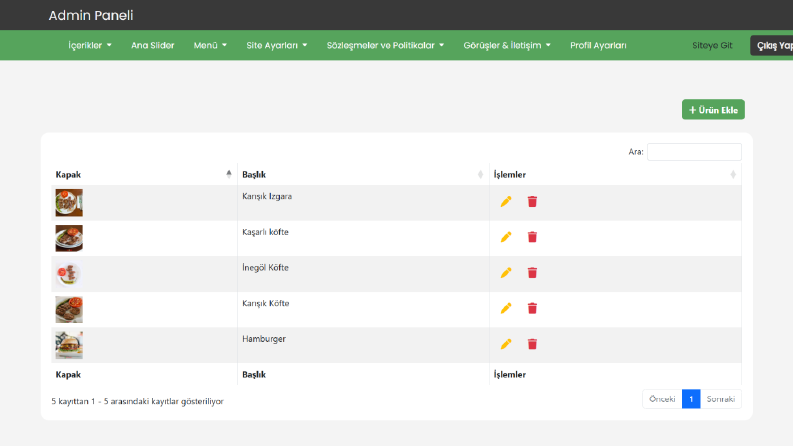Open the Karışık Köfte cover thumbnail

click(69, 309)
